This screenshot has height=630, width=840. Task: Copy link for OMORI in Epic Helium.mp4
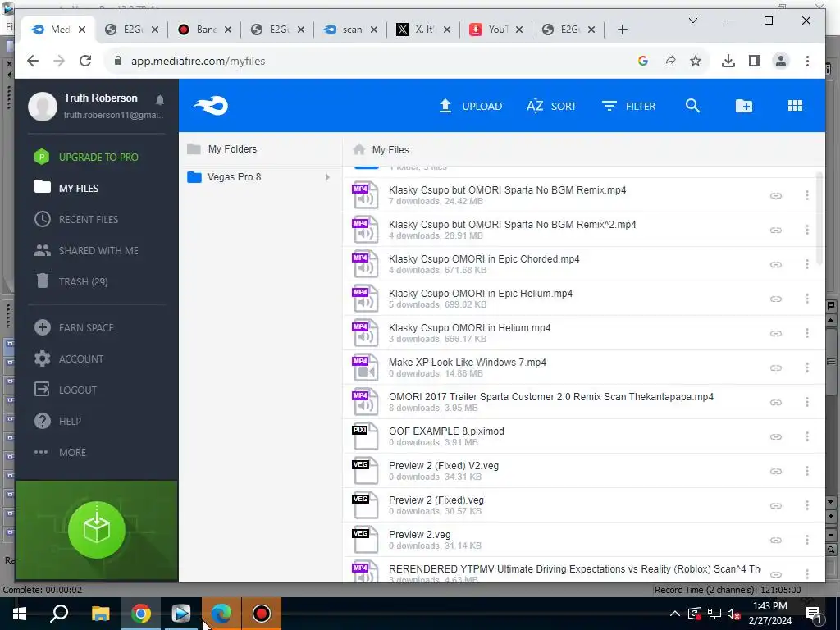pos(776,299)
